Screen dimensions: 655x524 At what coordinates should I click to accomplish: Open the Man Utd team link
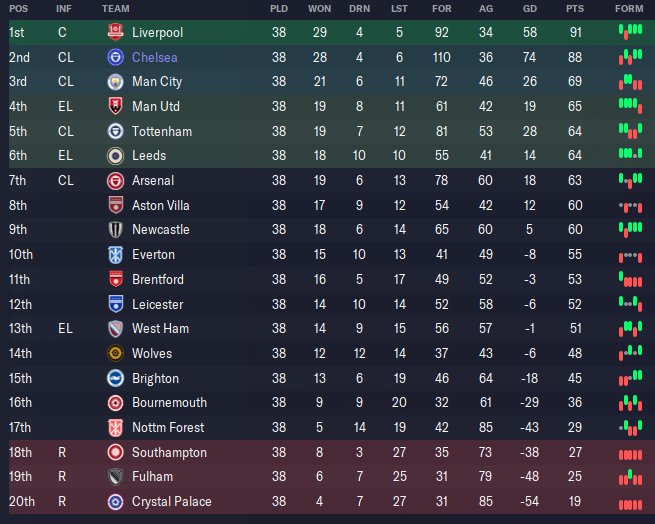(x=156, y=106)
